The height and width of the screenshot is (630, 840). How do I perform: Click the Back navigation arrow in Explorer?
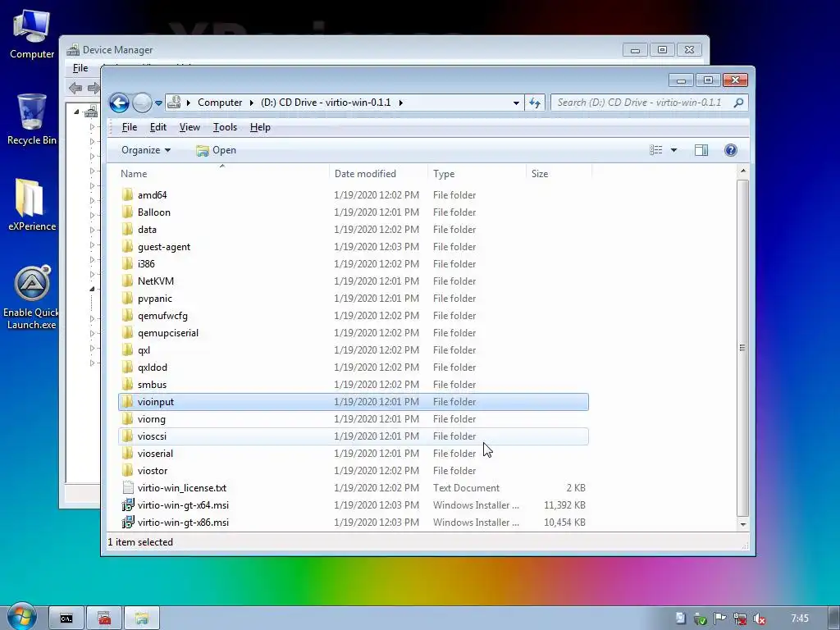pyautogui.click(x=119, y=103)
